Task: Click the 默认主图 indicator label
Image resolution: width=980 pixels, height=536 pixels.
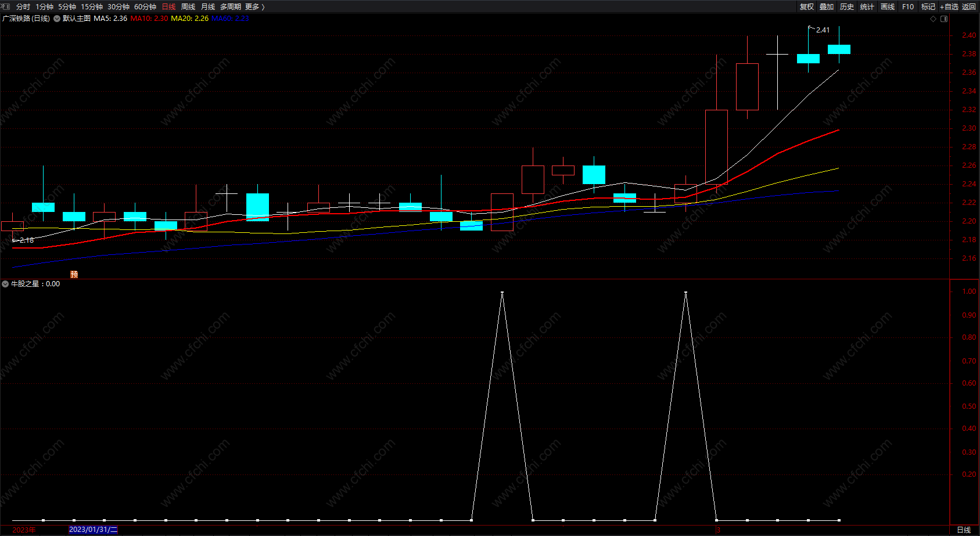Action: click(77, 19)
